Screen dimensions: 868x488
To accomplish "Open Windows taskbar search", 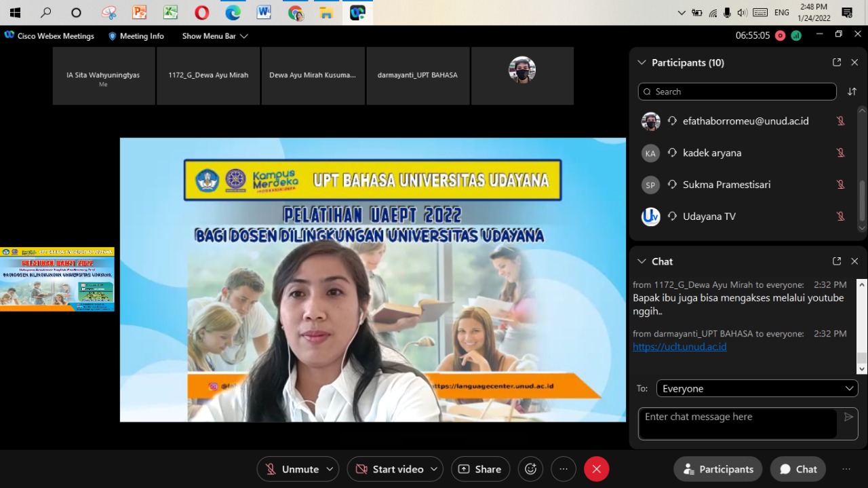I will [46, 12].
